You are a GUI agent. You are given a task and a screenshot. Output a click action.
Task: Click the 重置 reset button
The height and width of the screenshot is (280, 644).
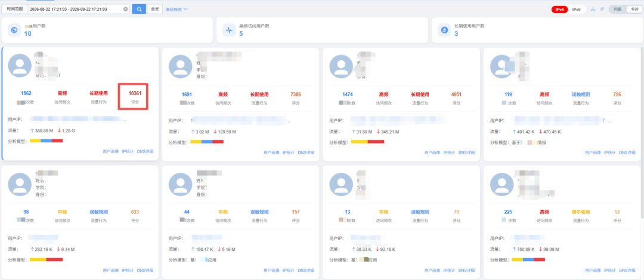pos(154,9)
